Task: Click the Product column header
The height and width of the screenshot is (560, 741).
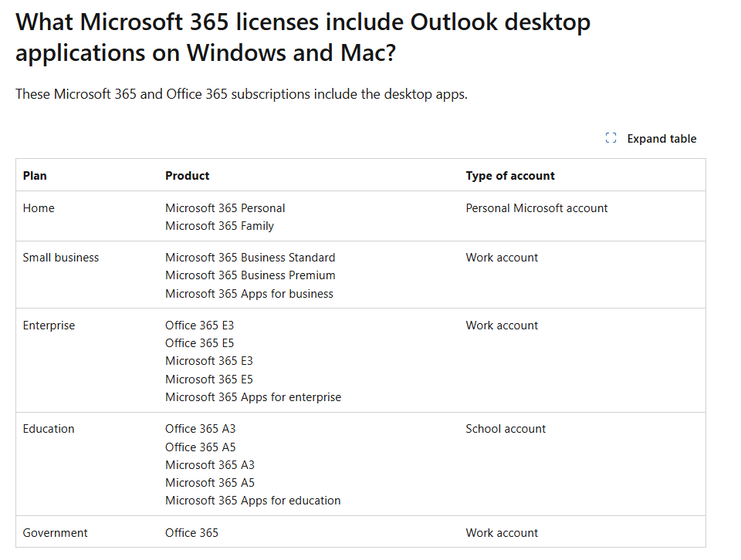Action: click(187, 176)
